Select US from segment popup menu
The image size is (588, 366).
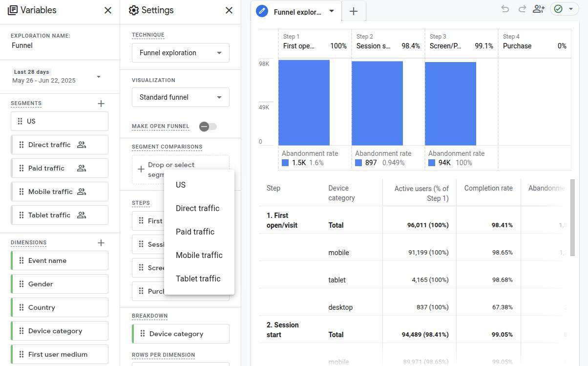pos(199,185)
